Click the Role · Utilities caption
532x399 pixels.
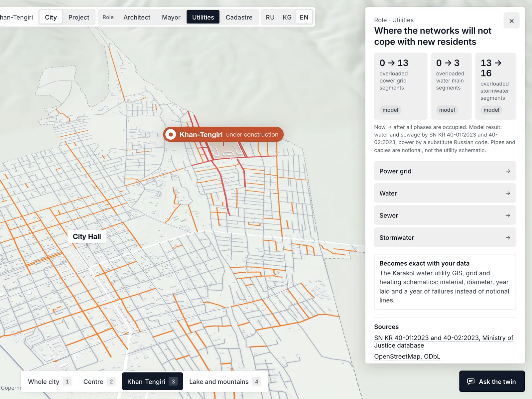(394, 20)
